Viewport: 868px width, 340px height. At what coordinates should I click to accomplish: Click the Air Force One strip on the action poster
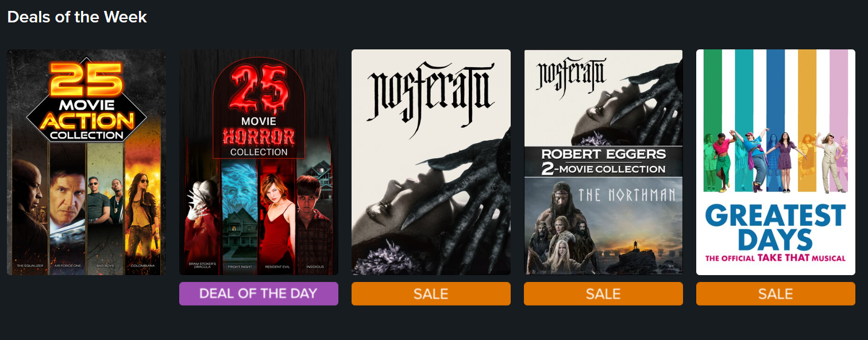point(67,212)
